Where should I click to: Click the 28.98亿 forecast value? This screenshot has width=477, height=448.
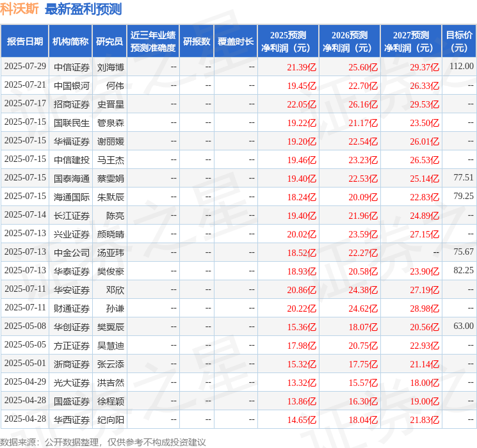pos(424,308)
